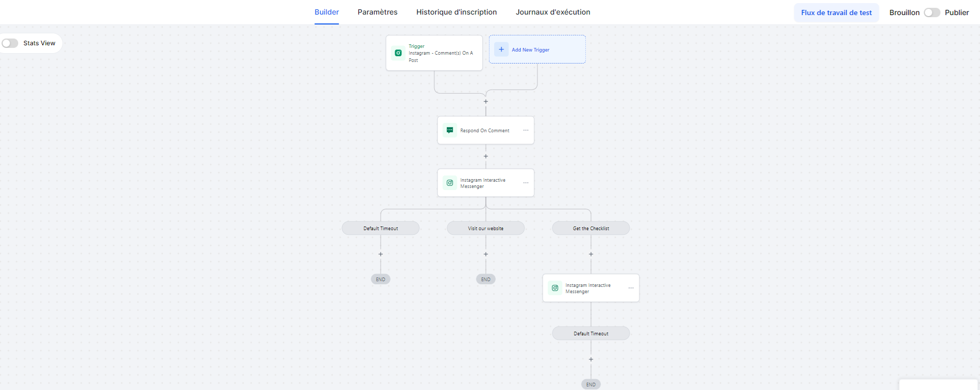This screenshot has height=390, width=980.
Task: Toggle Stats View switch
Action: (x=10, y=43)
